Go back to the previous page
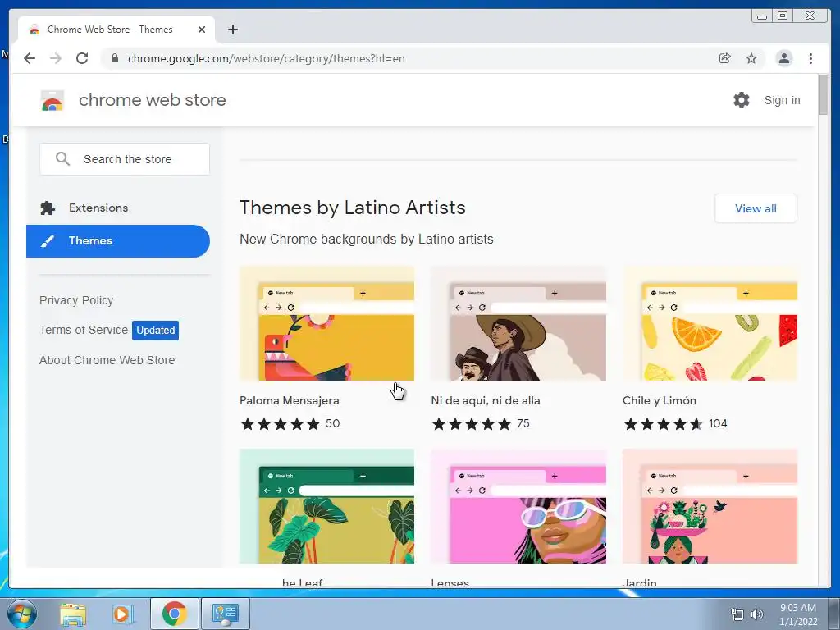The width and height of the screenshot is (840, 630). pos(30,58)
